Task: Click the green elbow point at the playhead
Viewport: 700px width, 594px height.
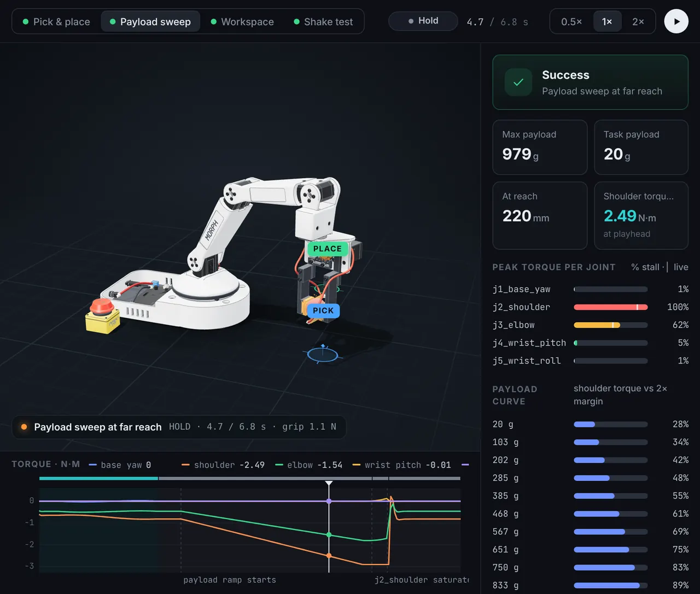Action: pos(329,535)
